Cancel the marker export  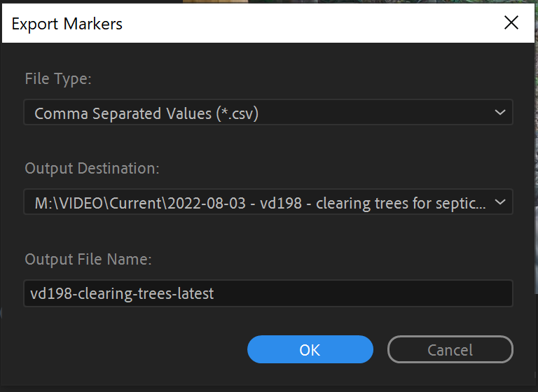point(450,349)
